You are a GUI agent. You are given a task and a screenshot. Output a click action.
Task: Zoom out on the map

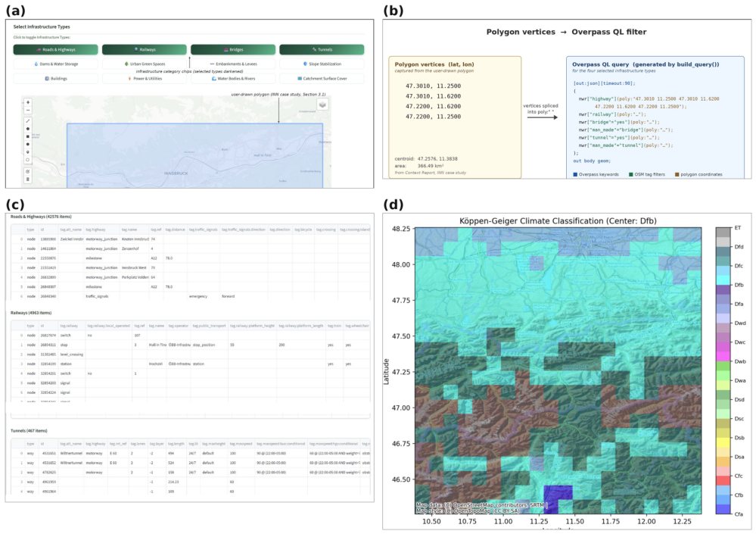(28, 110)
